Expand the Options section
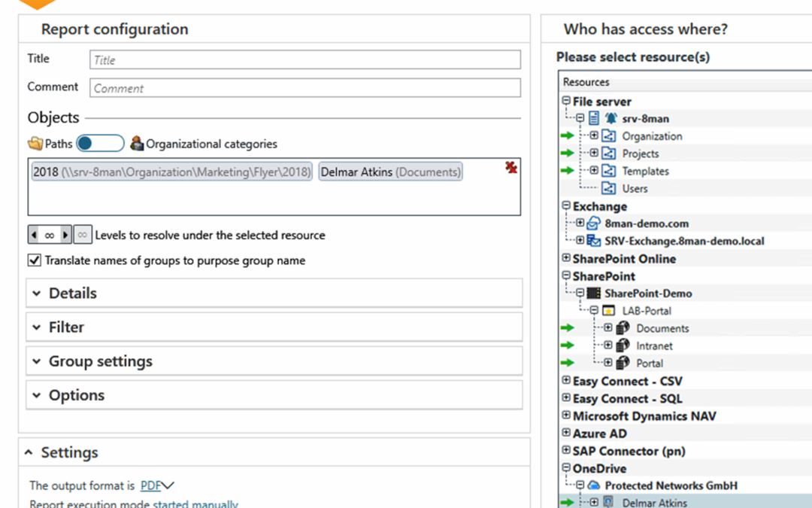Viewport: 812px width, 508px height. click(274, 395)
